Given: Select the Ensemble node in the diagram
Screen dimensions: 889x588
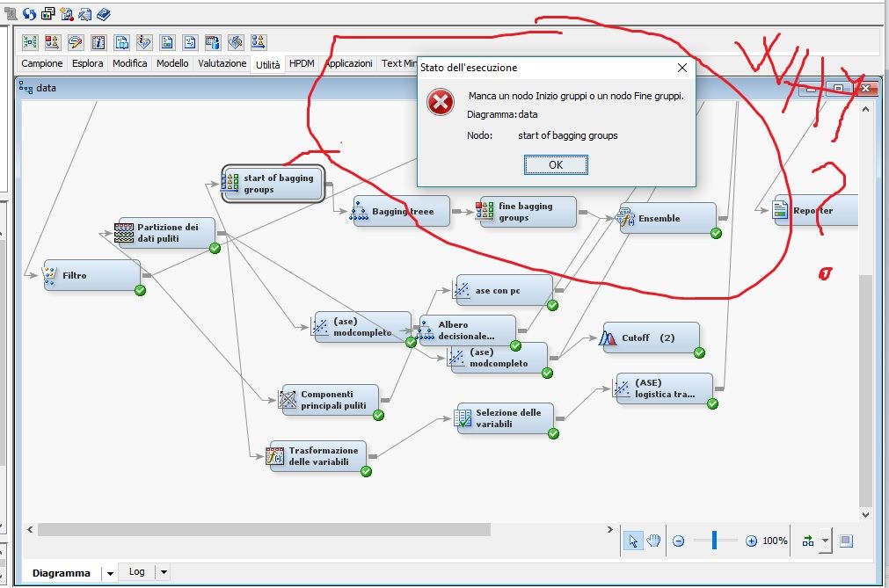Looking at the screenshot, I should click(670, 218).
